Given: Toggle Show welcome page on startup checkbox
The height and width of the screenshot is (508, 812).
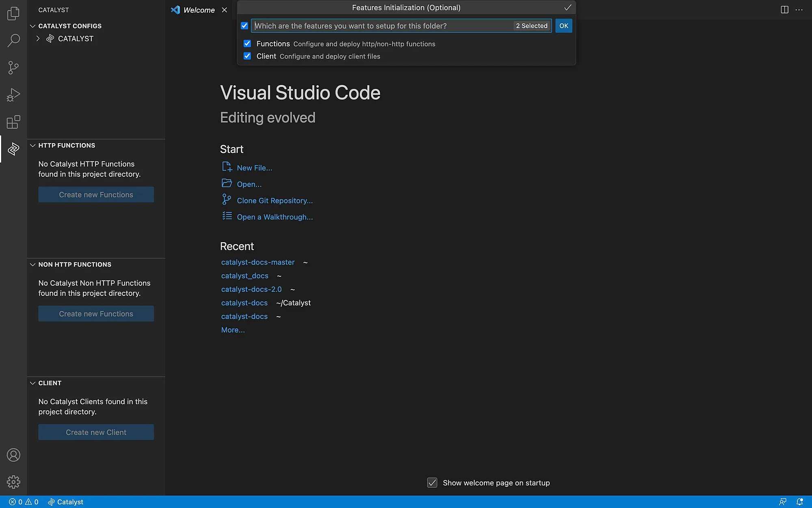Looking at the screenshot, I should [x=432, y=483].
